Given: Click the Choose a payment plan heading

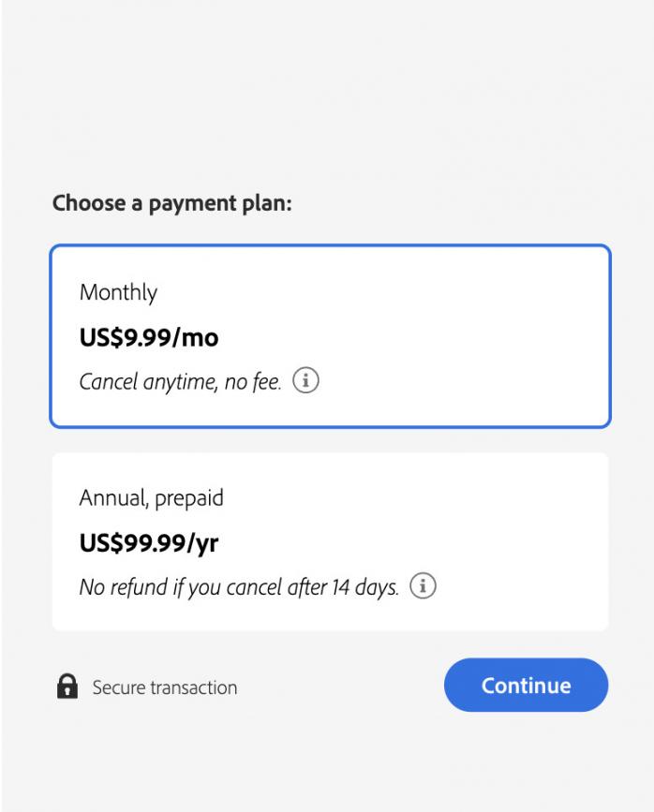Looking at the screenshot, I should tap(172, 203).
